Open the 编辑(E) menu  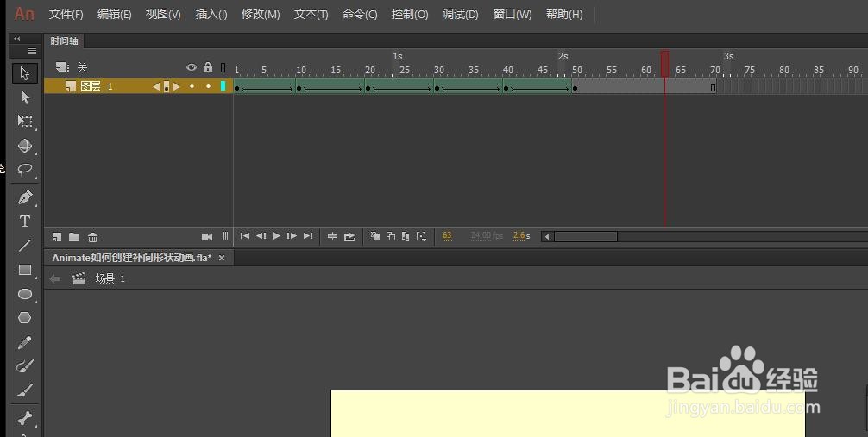pos(114,15)
